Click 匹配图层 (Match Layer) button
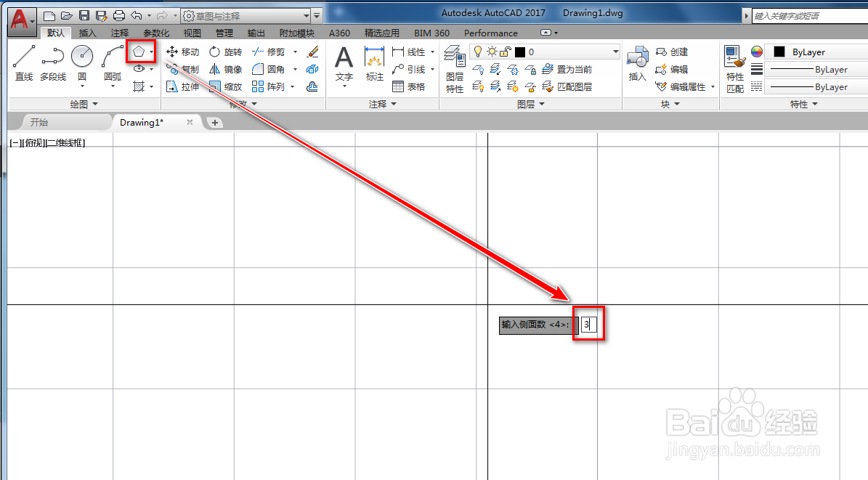This screenshot has height=480, width=868. click(x=567, y=86)
